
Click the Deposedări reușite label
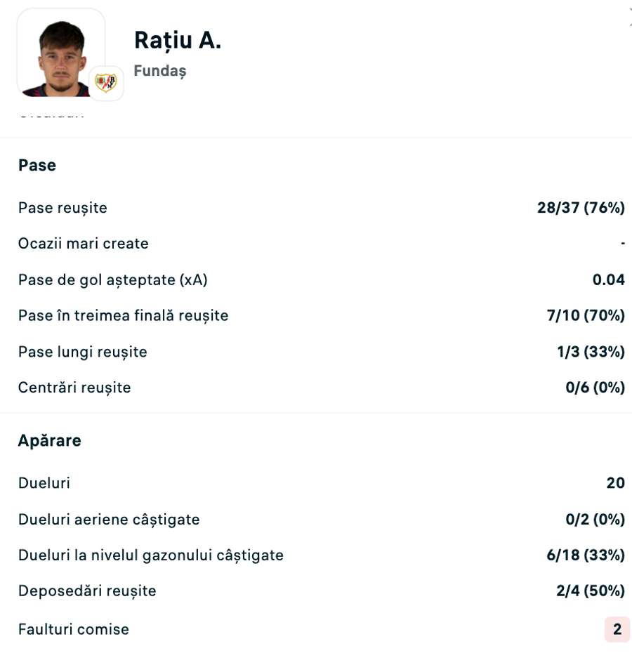(x=87, y=591)
